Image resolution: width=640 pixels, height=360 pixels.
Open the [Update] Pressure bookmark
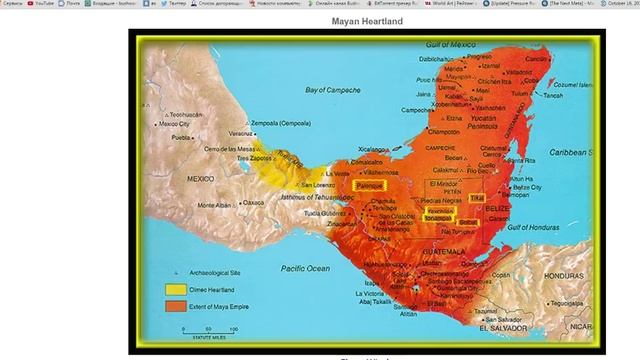[x=509, y=3]
